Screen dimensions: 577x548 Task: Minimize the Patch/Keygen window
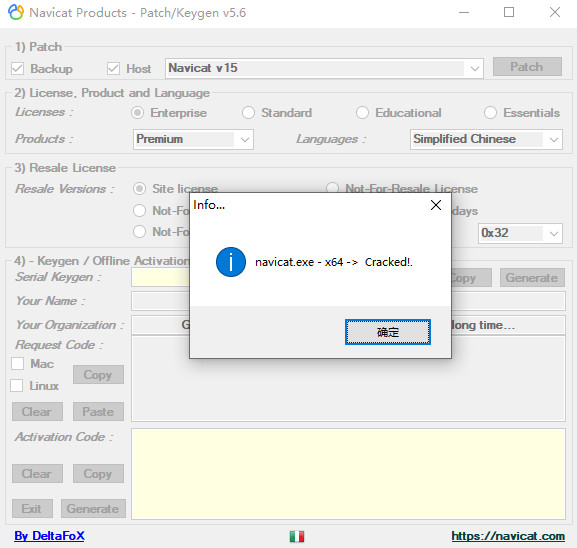[x=464, y=13]
